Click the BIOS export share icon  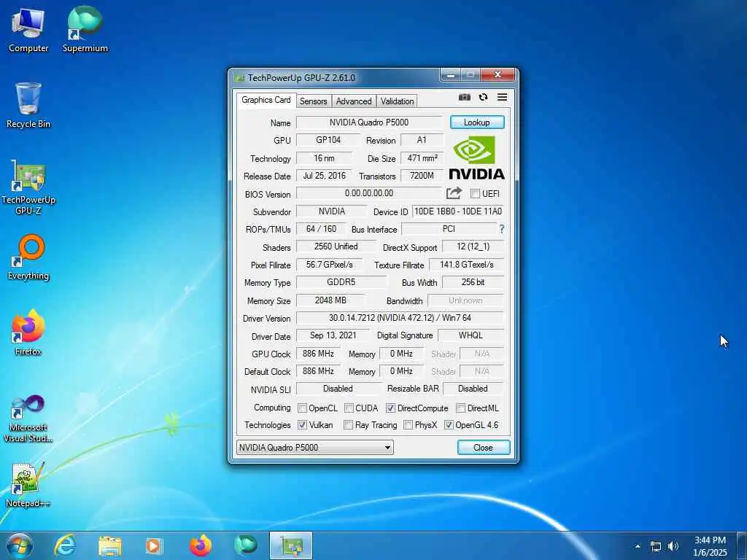click(454, 192)
